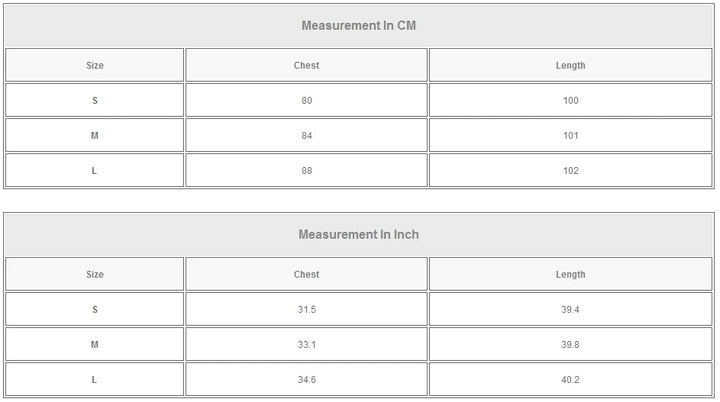Select the chest value 31.5 cell
The height and width of the screenshot is (402, 720).
(x=306, y=310)
